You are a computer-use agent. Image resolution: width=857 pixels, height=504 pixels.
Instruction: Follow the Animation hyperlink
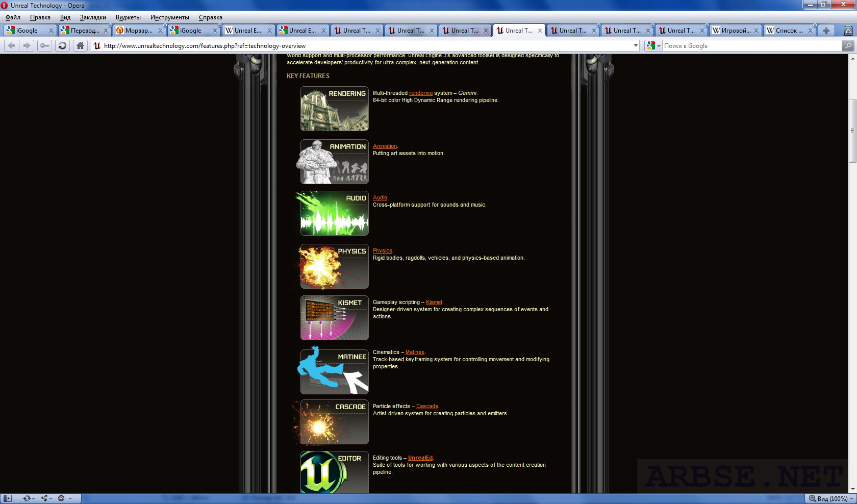pyautogui.click(x=385, y=146)
